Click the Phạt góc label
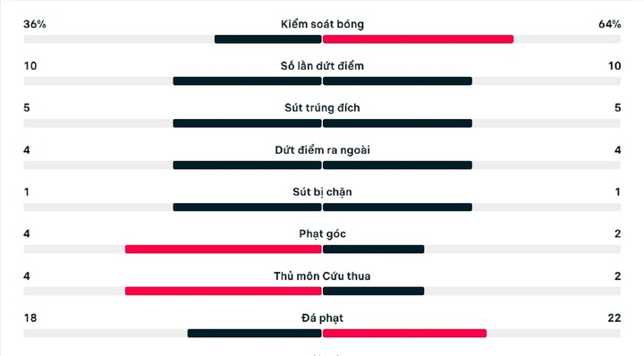Image resolution: width=644 pixels, height=356 pixels. 322,234
